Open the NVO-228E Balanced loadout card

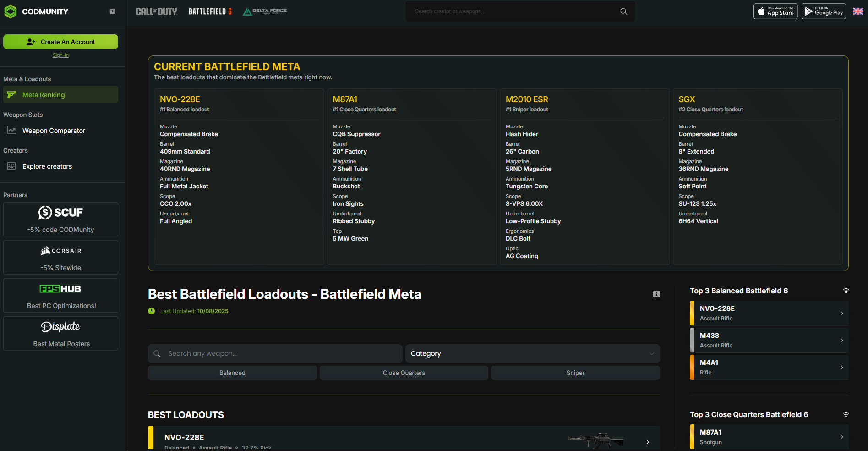click(239, 177)
